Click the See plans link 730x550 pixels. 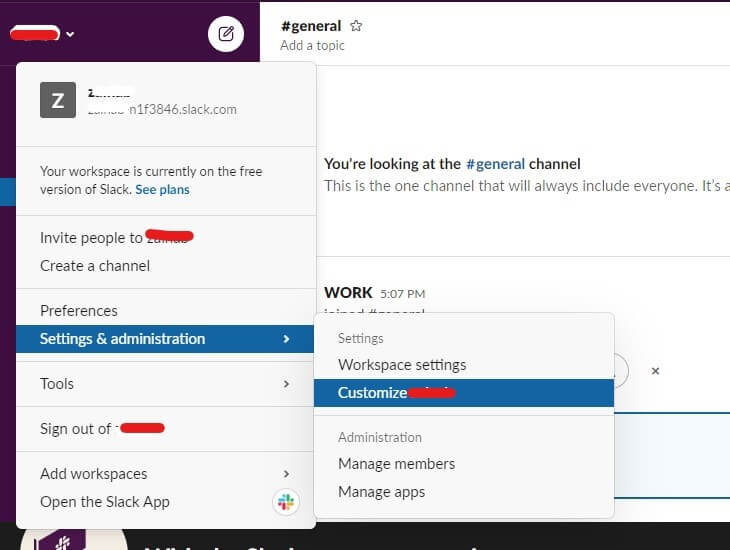162,189
